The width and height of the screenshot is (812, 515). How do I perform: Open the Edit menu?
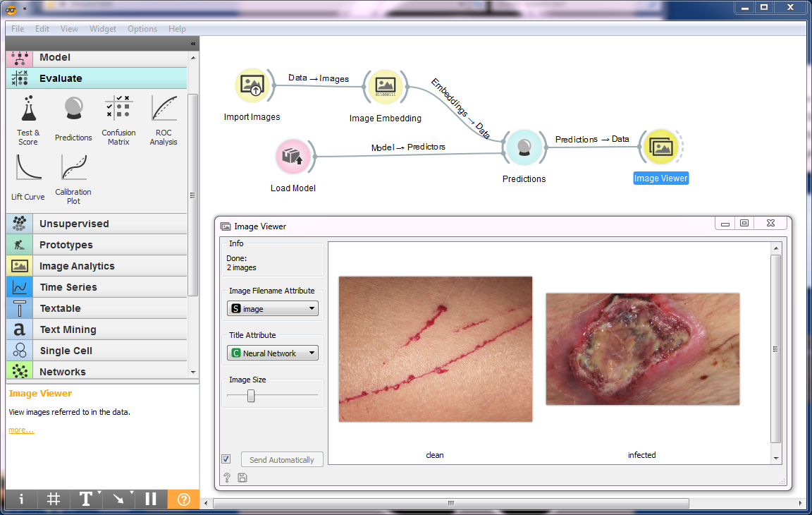[x=42, y=29]
